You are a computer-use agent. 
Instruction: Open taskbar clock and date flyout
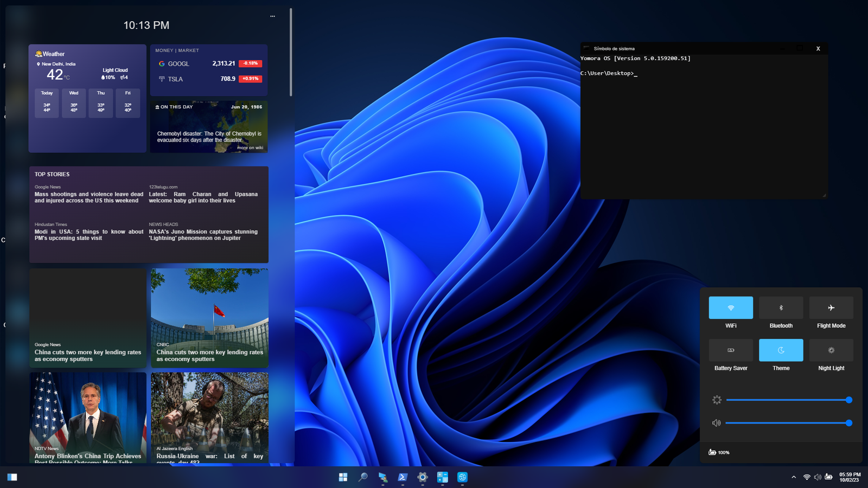850,477
